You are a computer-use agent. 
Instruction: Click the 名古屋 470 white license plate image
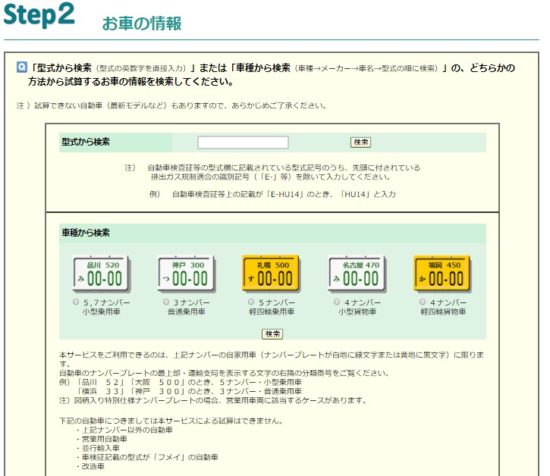coord(357,274)
